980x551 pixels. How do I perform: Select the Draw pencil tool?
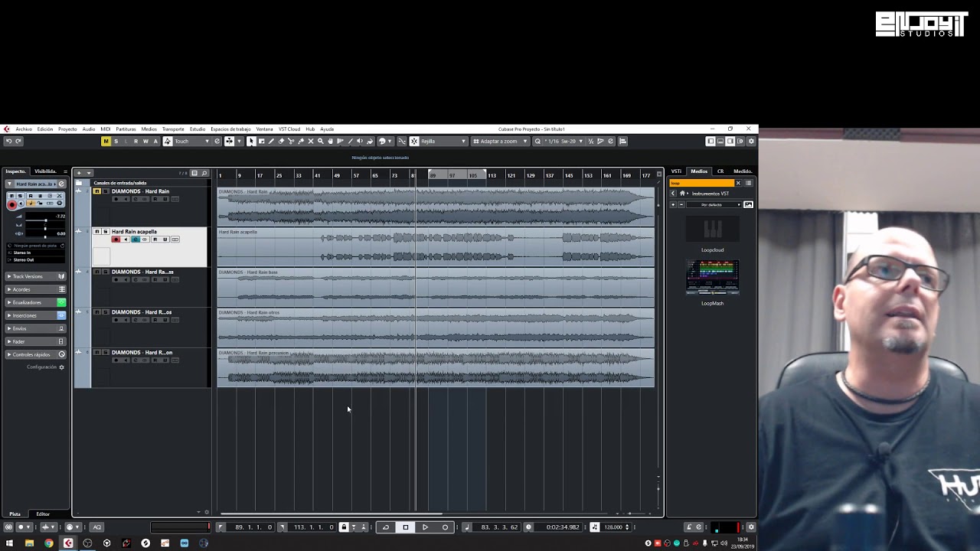(271, 141)
